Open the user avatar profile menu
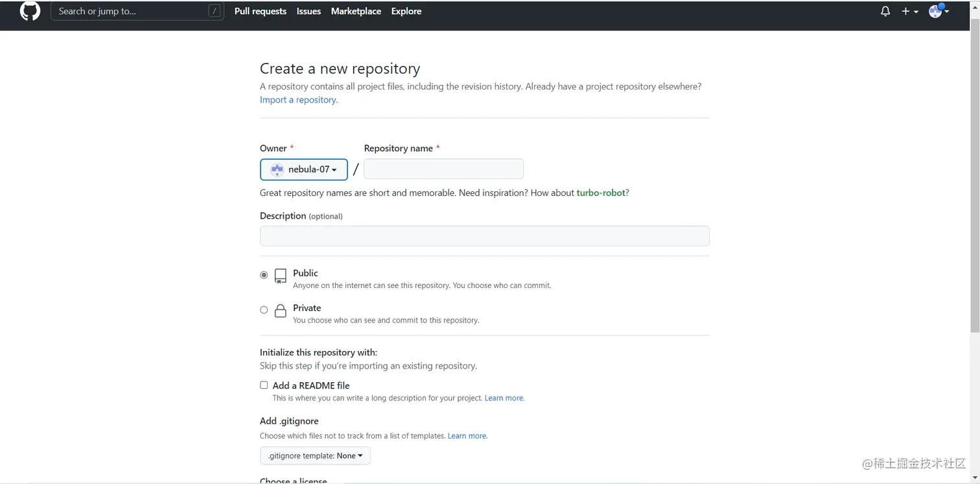 coord(938,11)
